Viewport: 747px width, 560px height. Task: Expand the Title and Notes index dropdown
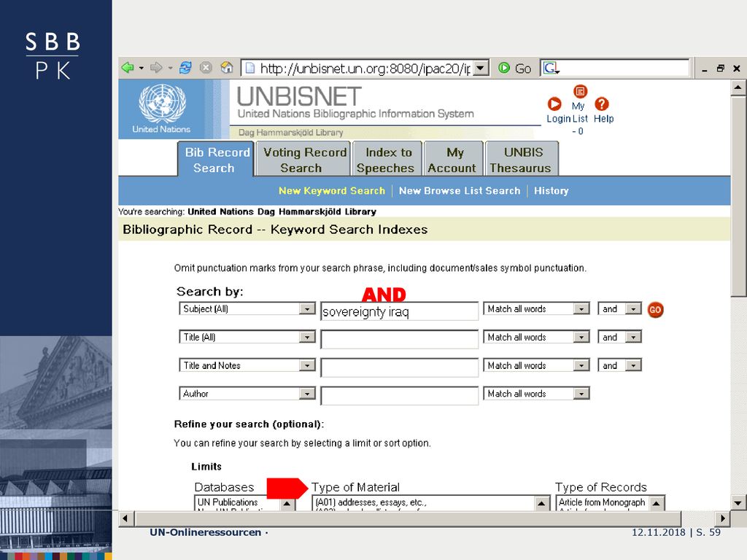tap(307, 365)
